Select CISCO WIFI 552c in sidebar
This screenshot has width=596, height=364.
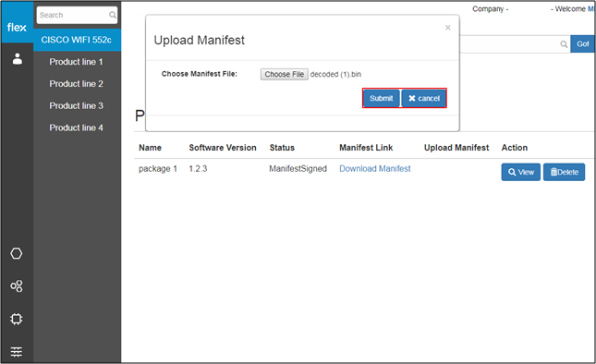78,40
